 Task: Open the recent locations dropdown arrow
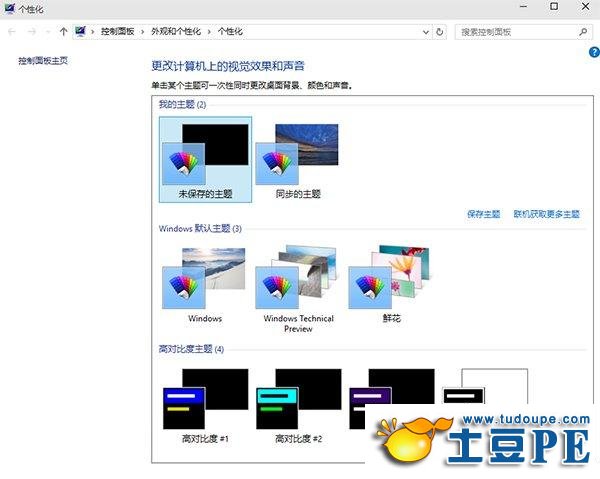pos(48,32)
